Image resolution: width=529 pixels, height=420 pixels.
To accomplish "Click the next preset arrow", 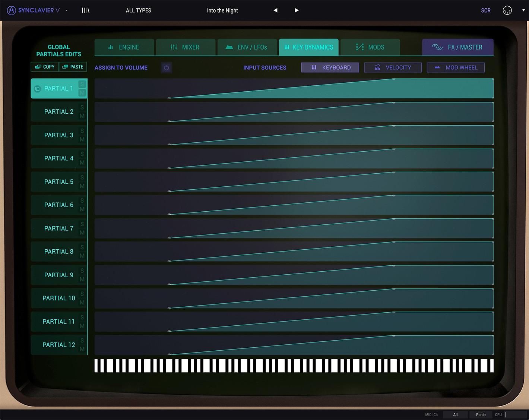I will 296,10.
